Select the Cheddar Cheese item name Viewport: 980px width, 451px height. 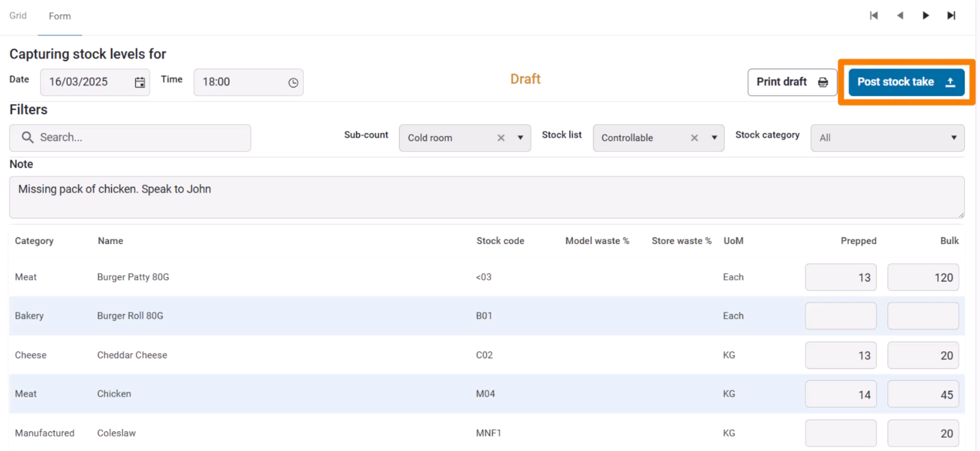132,355
